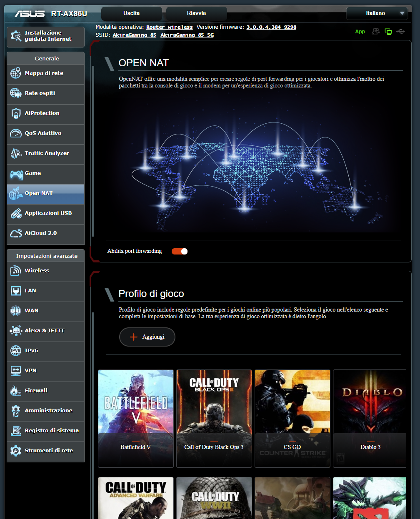Click the connected clients users icon
420x519 pixels.
coord(375,32)
